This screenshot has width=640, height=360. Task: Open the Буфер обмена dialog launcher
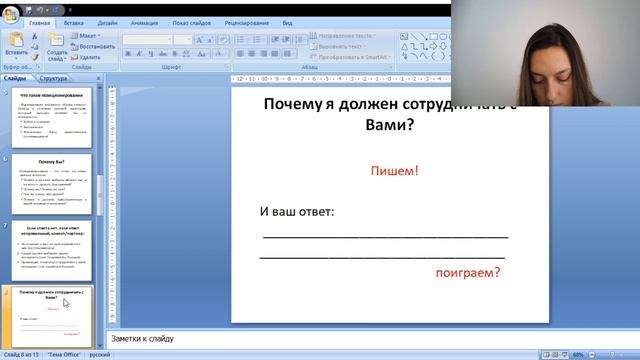tap(39, 67)
